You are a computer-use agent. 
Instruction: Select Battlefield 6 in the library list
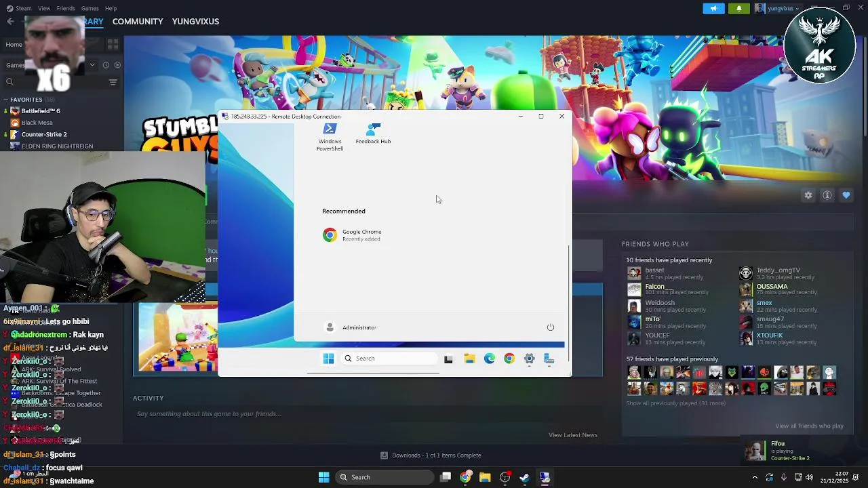point(41,110)
